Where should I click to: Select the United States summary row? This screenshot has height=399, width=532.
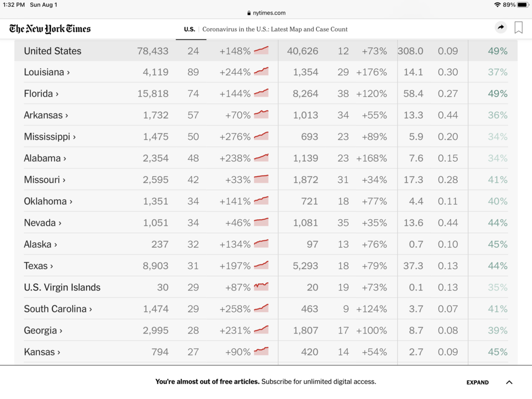[52, 51]
